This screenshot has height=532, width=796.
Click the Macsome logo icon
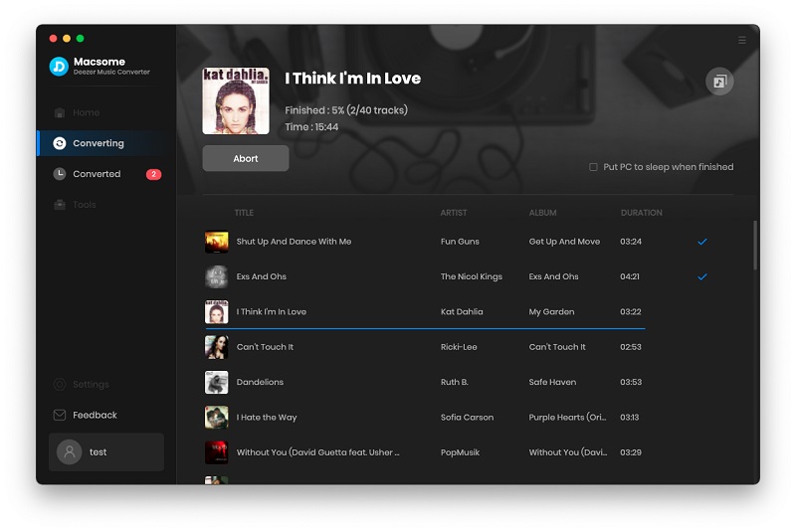tap(59, 67)
